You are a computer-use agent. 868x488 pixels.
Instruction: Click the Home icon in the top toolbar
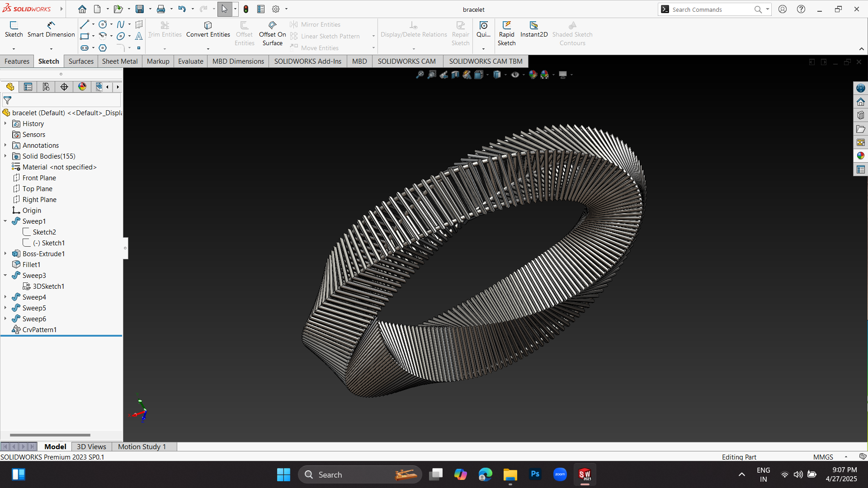click(82, 9)
